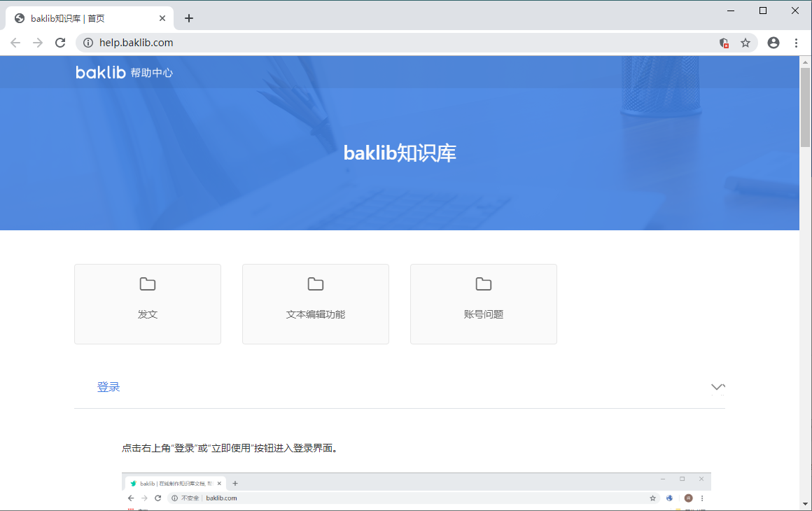
Task: Open a new browser tab
Action: point(189,19)
